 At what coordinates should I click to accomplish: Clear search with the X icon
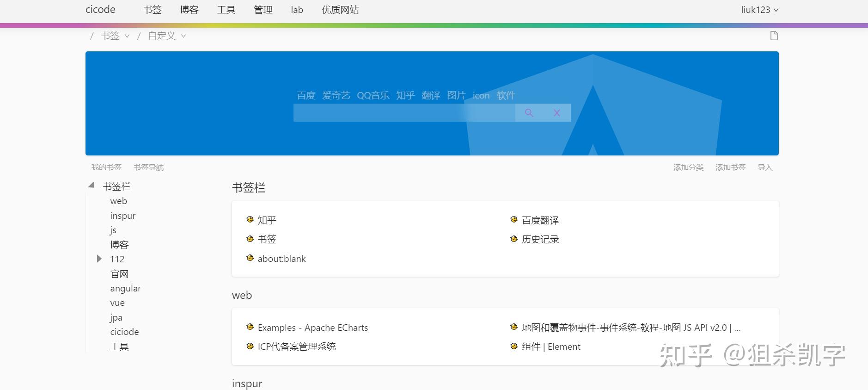coord(557,113)
